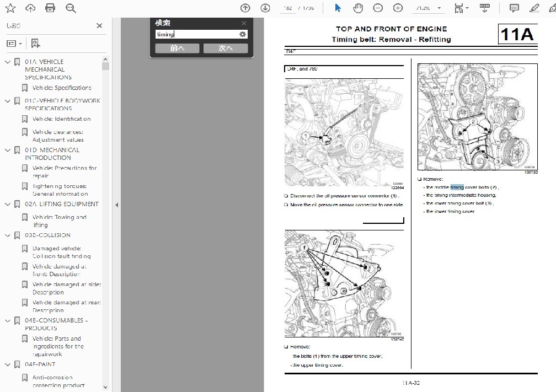Viewport: 556px width, 392px height.
Task: Zoom in with the plus icon
Action: (398, 8)
